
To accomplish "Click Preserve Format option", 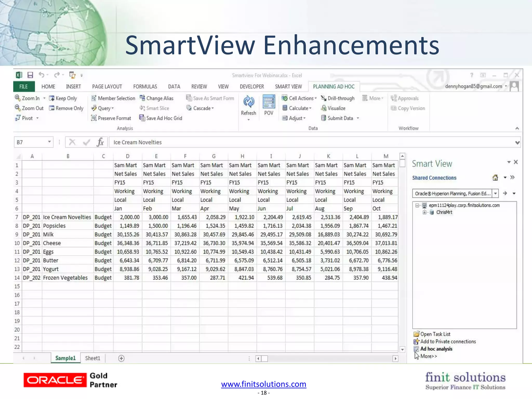I will click(x=111, y=118).
